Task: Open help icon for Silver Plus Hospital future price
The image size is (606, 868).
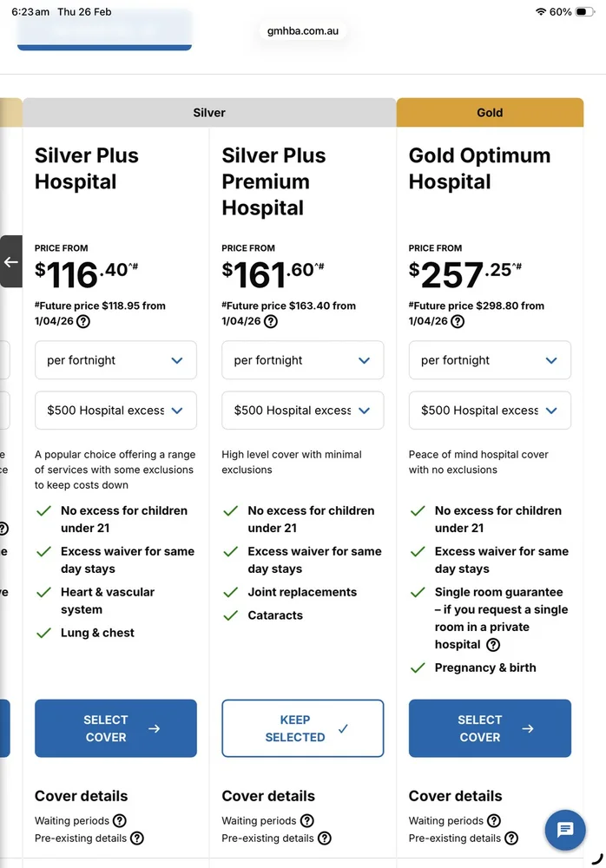Action: (83, 321)
